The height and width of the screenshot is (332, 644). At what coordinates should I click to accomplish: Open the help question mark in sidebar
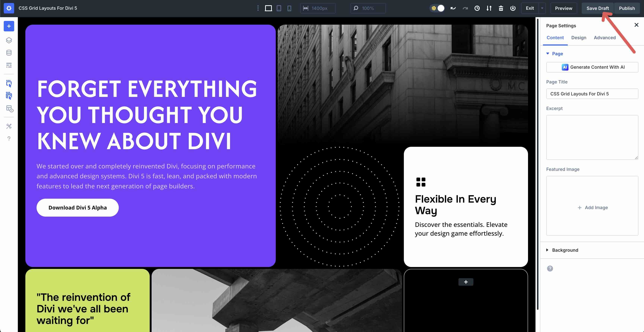[9, 139]
